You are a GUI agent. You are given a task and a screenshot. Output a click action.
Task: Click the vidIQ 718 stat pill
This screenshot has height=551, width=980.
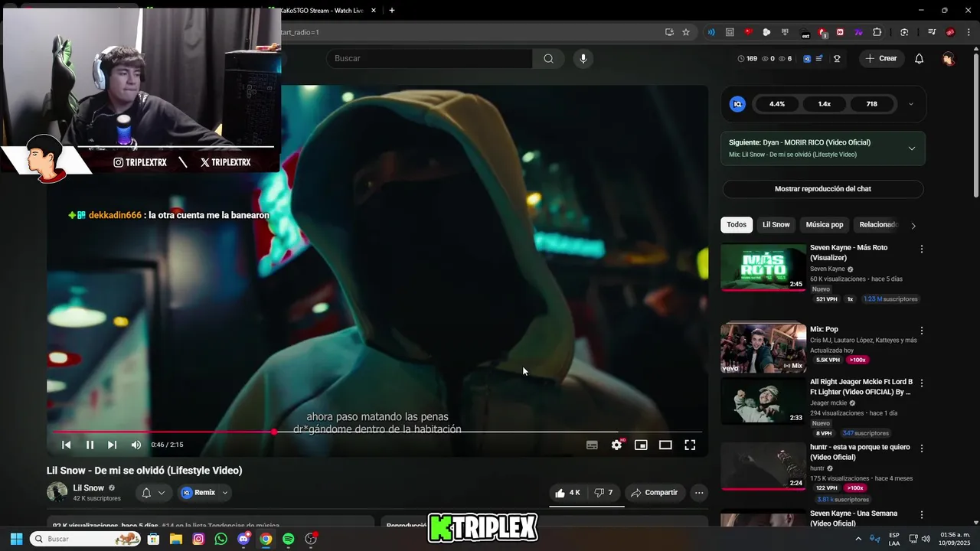[x=871, y=104]
